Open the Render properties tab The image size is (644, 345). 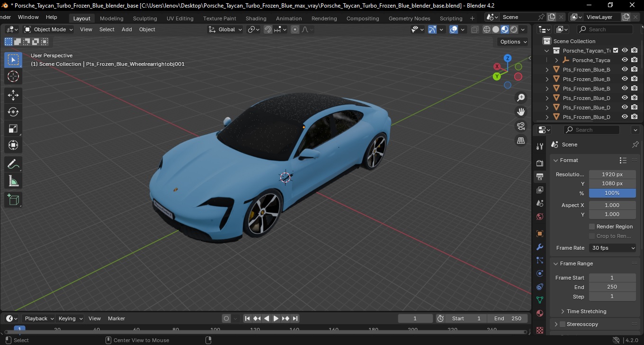(539, 163)
